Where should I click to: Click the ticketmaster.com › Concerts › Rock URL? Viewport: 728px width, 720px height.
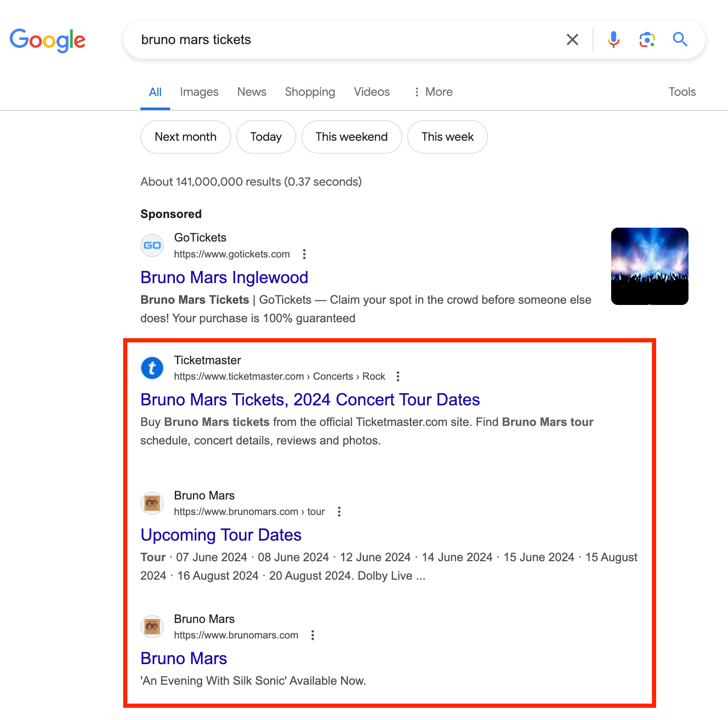[x=280, y=376]
